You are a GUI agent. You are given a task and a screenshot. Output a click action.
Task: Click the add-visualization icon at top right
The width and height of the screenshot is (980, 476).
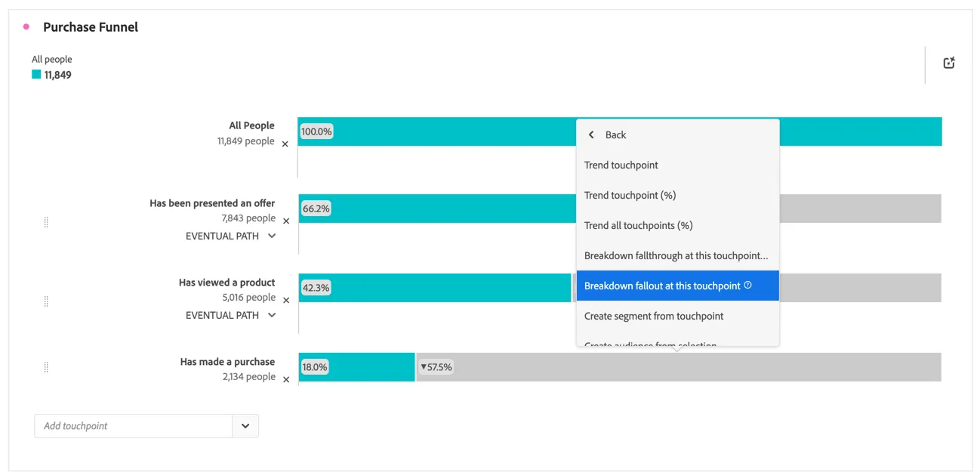[x=949, y=63]
